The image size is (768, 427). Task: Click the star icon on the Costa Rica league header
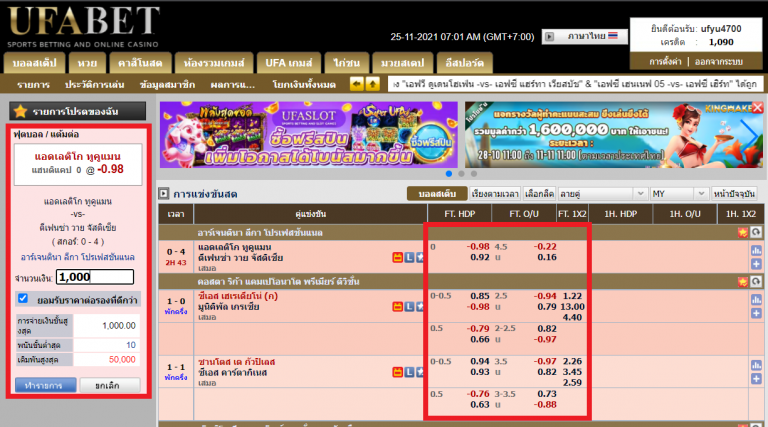tap(743, 282)
